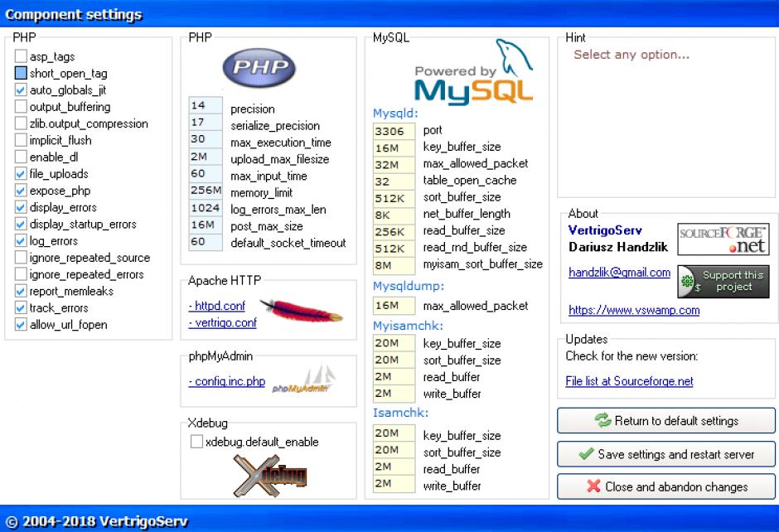The height and width of the screenshot is (532, 779).
Task: Edit the upload_max_filesize field
Action: [x=206, y=157]
